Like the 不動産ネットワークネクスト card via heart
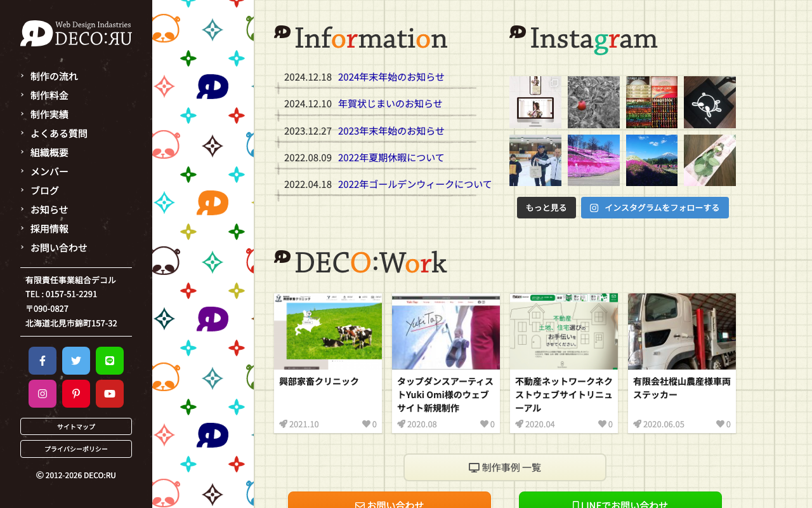Image resolution: width=812 pixels, height=508 pixels. (602, 424)
